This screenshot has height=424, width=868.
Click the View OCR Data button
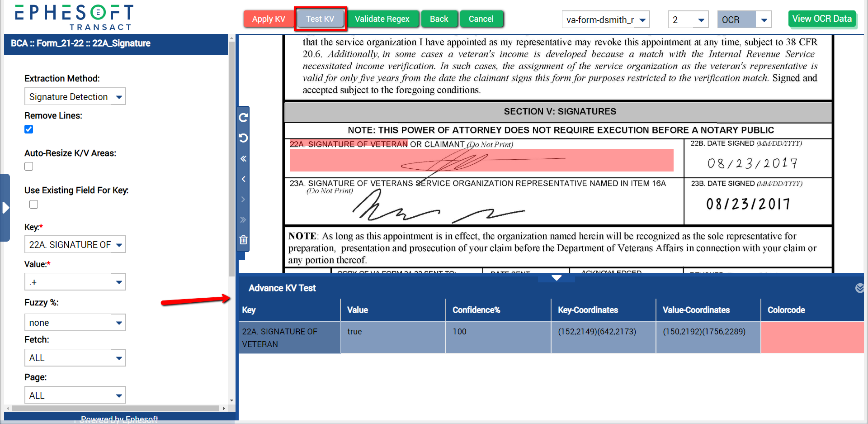click(x=822, y=19)
